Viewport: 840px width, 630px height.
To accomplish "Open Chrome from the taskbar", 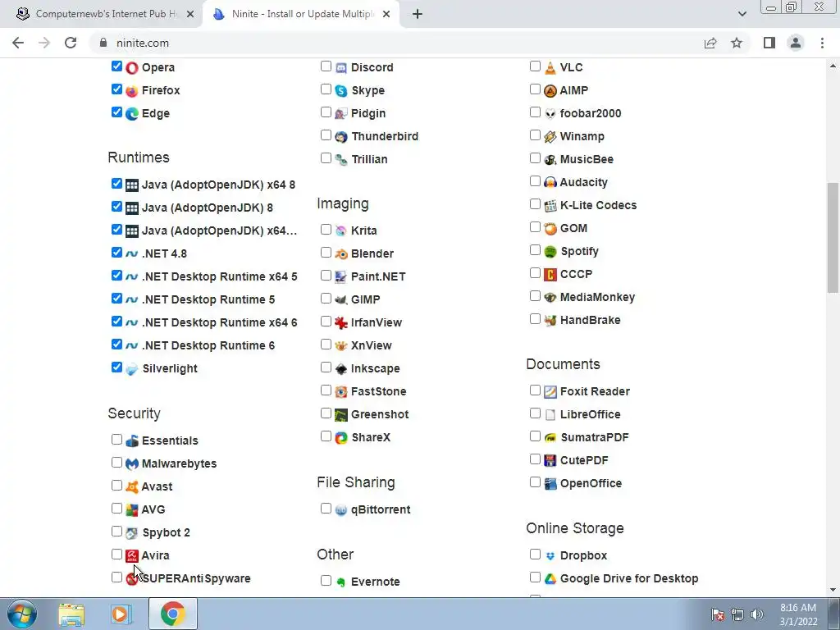I will 172,614.
